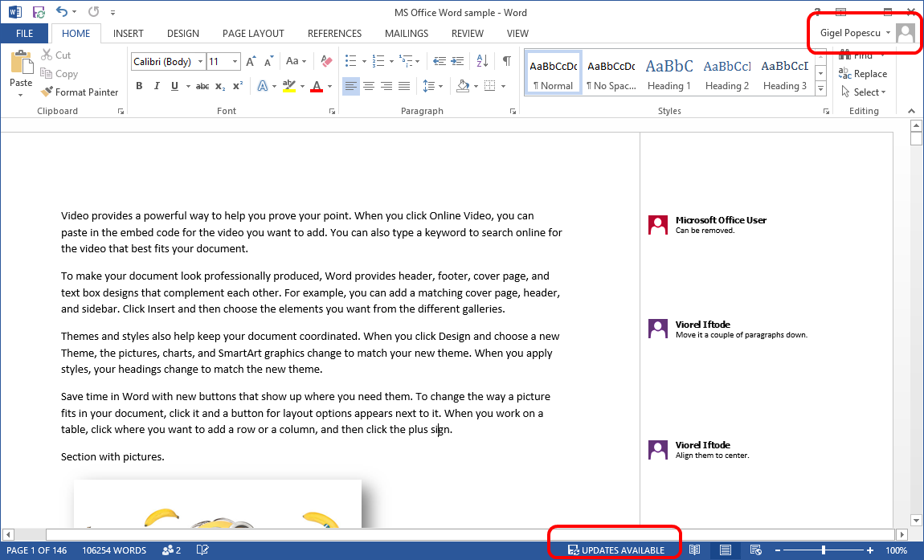
Task: Click the proofing errors icon in status bar
Action: 202,550
